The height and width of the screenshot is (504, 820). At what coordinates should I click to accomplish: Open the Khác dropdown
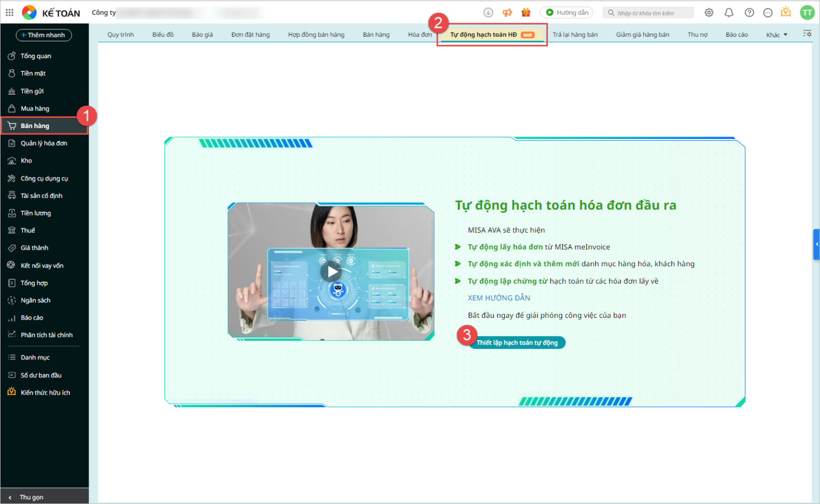777,34
